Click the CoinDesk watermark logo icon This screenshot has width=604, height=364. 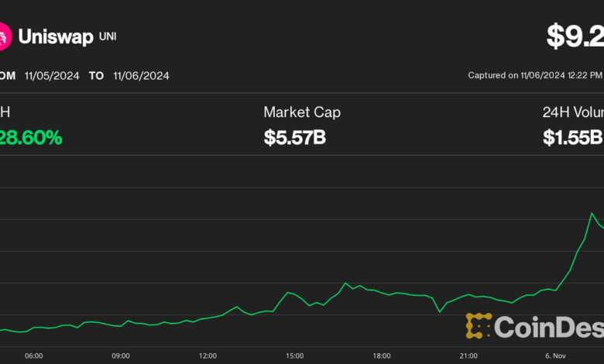coord(479,326)
